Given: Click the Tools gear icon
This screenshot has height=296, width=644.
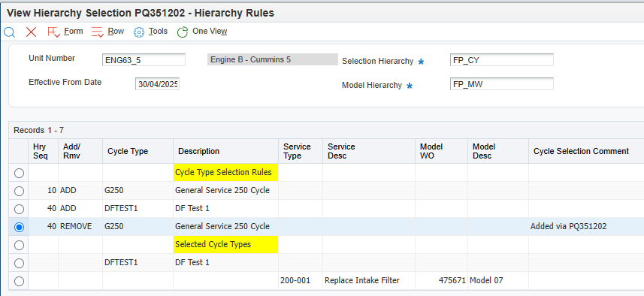Looking at the screenshot, I should click(139, 32).
